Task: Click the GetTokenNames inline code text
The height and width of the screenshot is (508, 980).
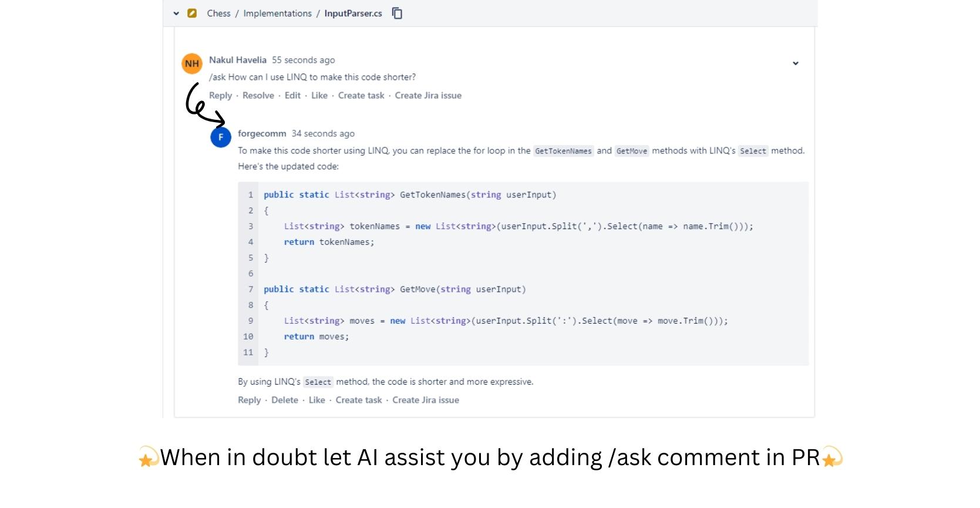Action: pyautogui.click(x=564, y=151)
